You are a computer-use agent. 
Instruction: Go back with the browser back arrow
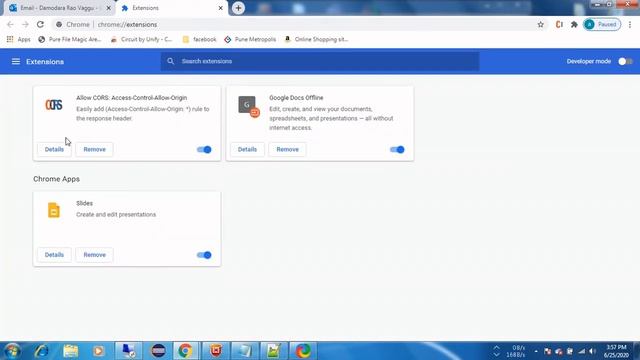tap(10, 24)
